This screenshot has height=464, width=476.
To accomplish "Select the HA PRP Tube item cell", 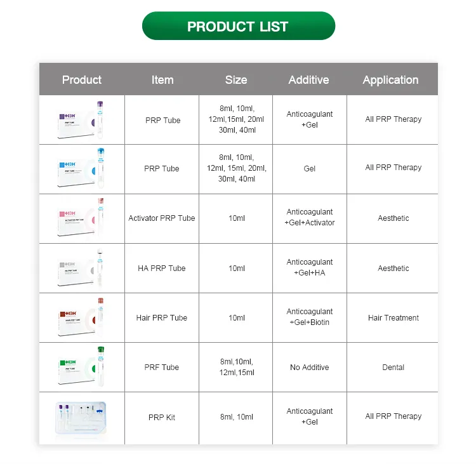I will 162,268.
